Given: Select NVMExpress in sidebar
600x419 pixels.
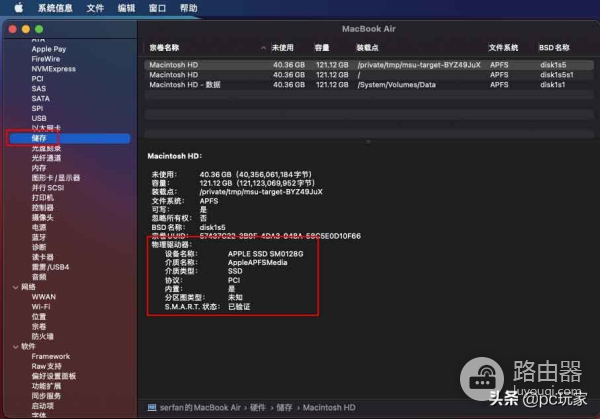Looking at the screenshot, I should coord(54,69).
